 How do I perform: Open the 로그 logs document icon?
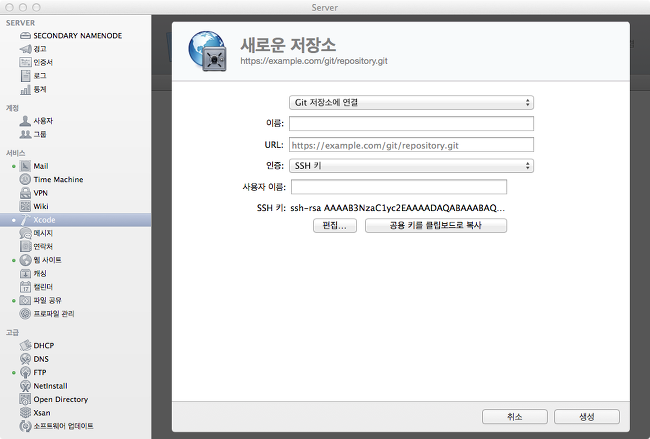pyautogui.click(x=25, y=76)
